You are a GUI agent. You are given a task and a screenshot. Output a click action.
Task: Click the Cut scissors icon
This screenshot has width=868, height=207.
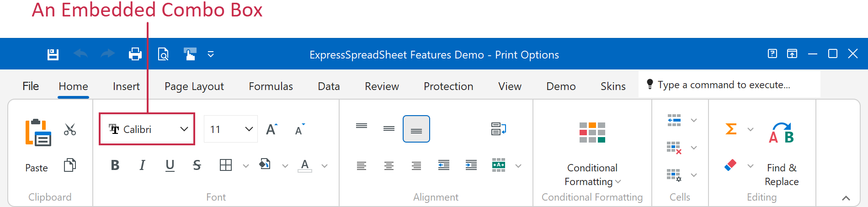tap(70, 129)
